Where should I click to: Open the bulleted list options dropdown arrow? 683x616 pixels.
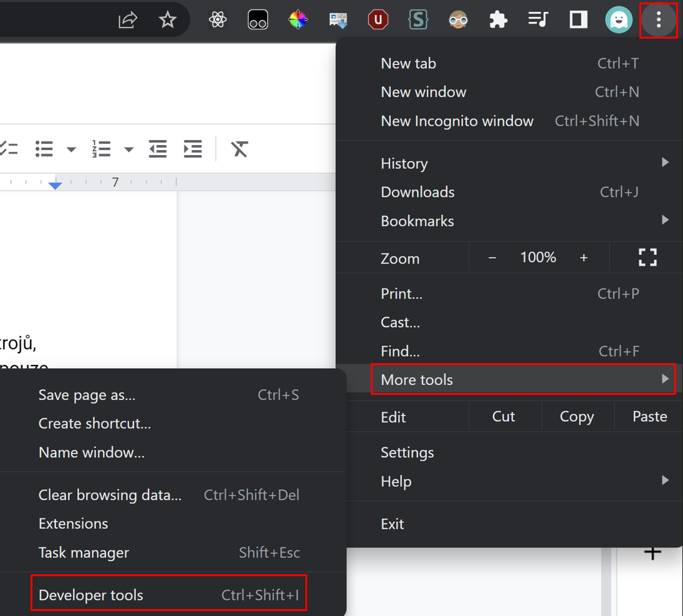(x=71, y=149)
